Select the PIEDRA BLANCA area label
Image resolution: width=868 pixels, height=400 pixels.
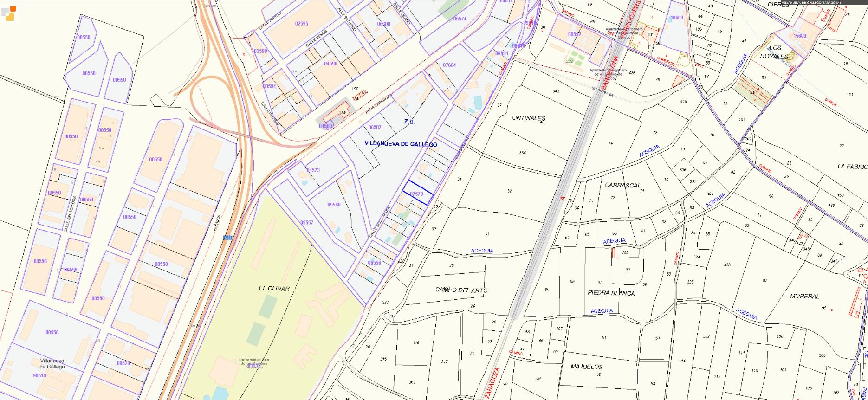pos(611,293)
